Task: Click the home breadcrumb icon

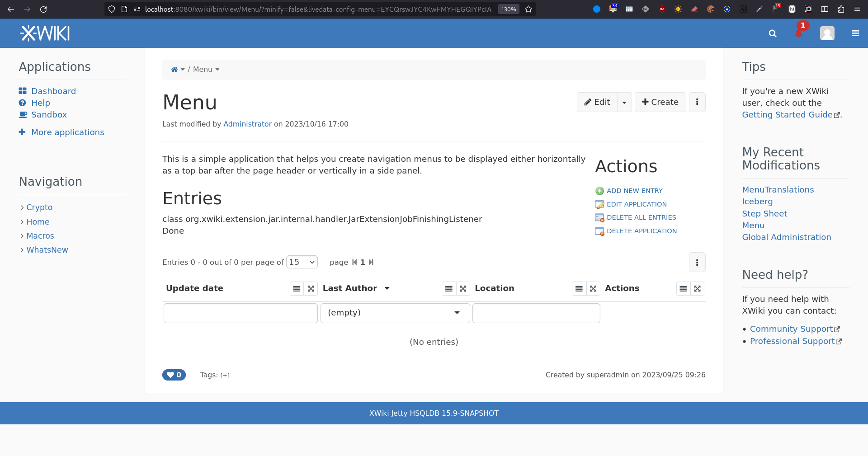Action: click(x=174, y=69)
